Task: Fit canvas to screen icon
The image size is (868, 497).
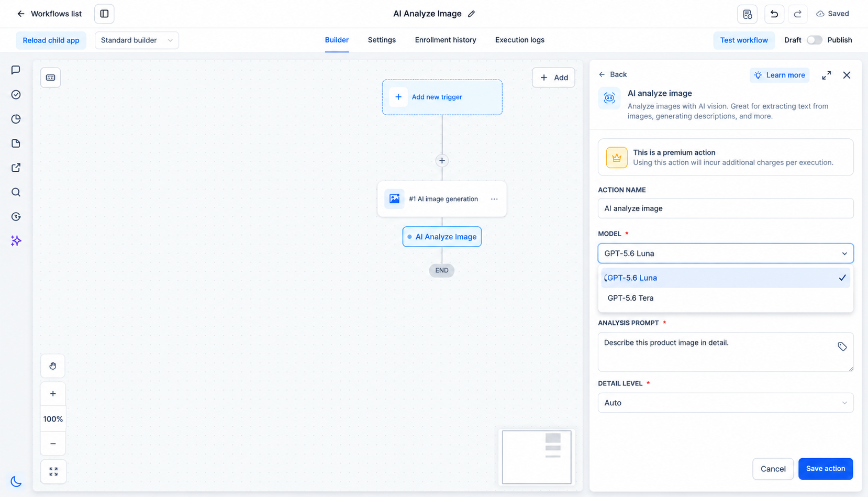Action: (53, 471)
